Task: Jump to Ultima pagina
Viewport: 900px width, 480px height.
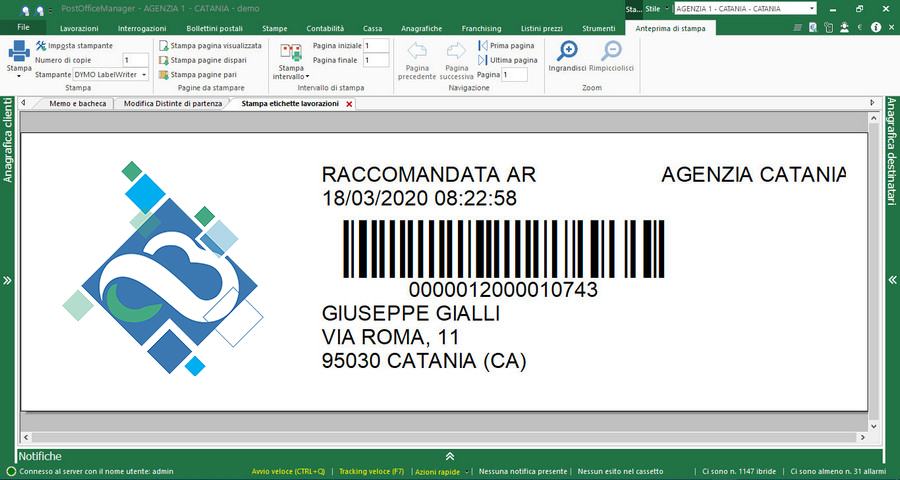Action: click(x=508, y=60)
